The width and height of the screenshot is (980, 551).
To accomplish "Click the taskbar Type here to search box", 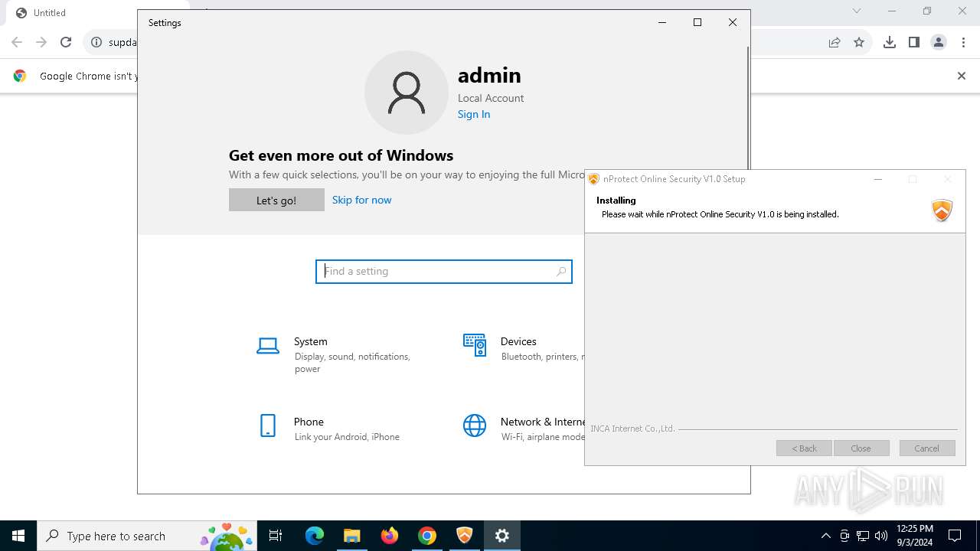I will (x=146, y=536).
